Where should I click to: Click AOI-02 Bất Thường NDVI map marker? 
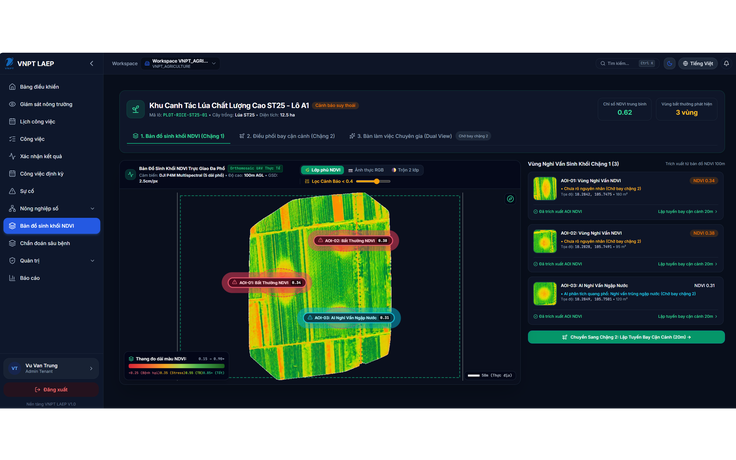pos(353,240)
